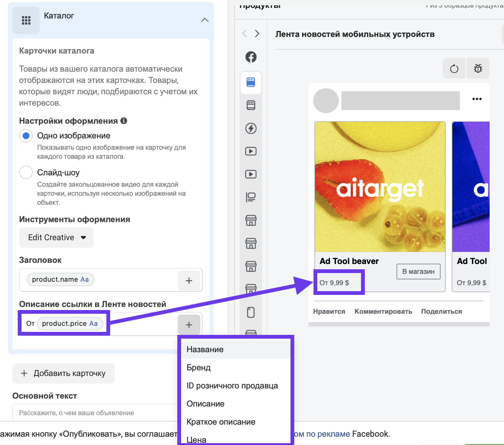Viewport: 504px width, 445px height.
Task: Refresh the ad preview
Action: tap(454, 68)
